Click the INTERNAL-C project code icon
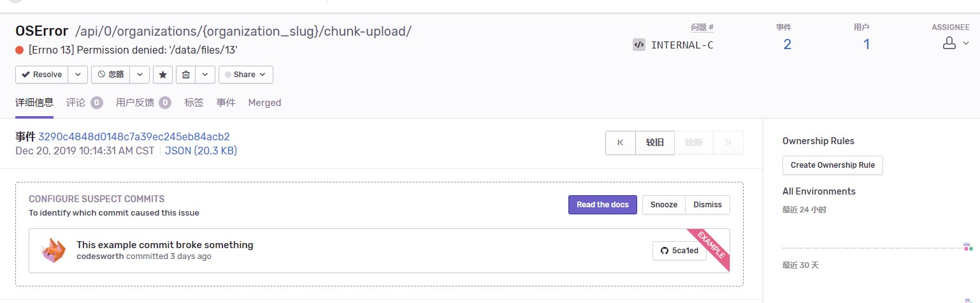 coord(638,45)
